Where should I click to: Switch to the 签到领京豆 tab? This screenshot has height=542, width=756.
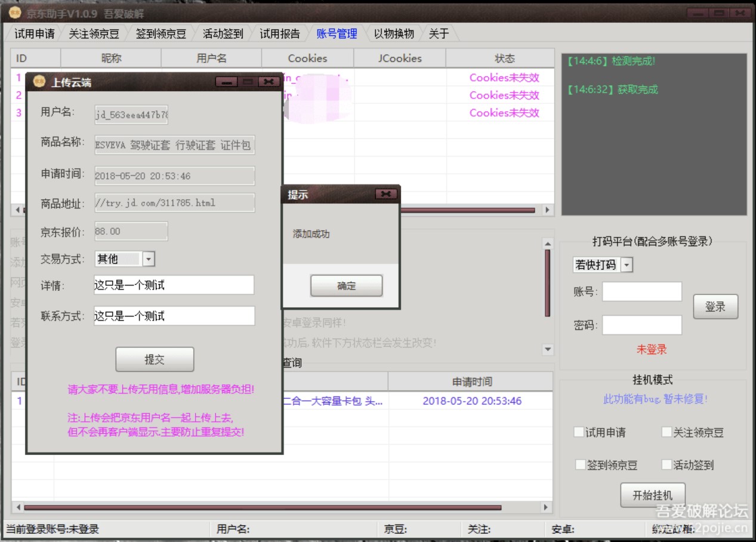pos(160,34)
